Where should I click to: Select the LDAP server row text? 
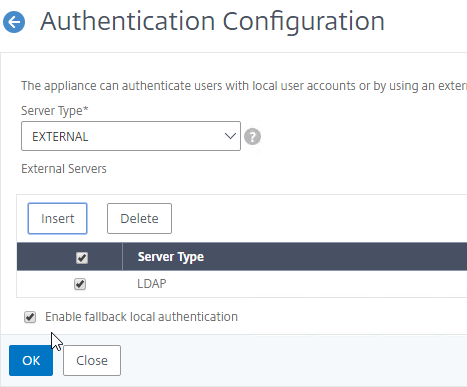coord(152,284)
